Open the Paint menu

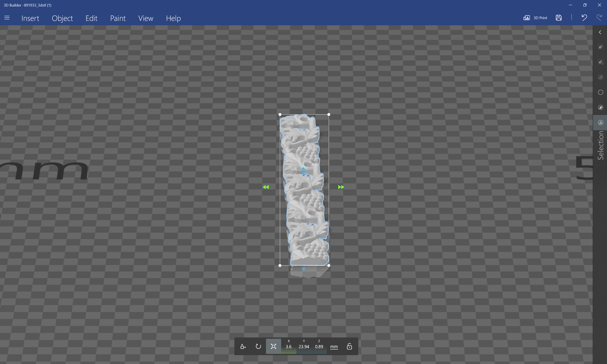click(118, 18)
